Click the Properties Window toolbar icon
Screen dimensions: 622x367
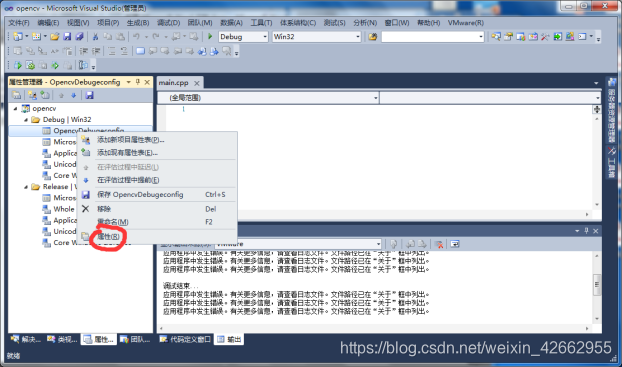tap(508, 37)
